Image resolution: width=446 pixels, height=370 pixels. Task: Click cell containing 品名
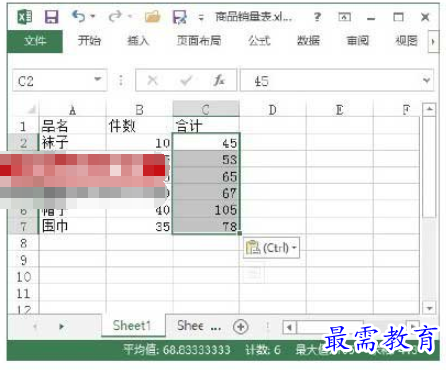coord(72,126)
